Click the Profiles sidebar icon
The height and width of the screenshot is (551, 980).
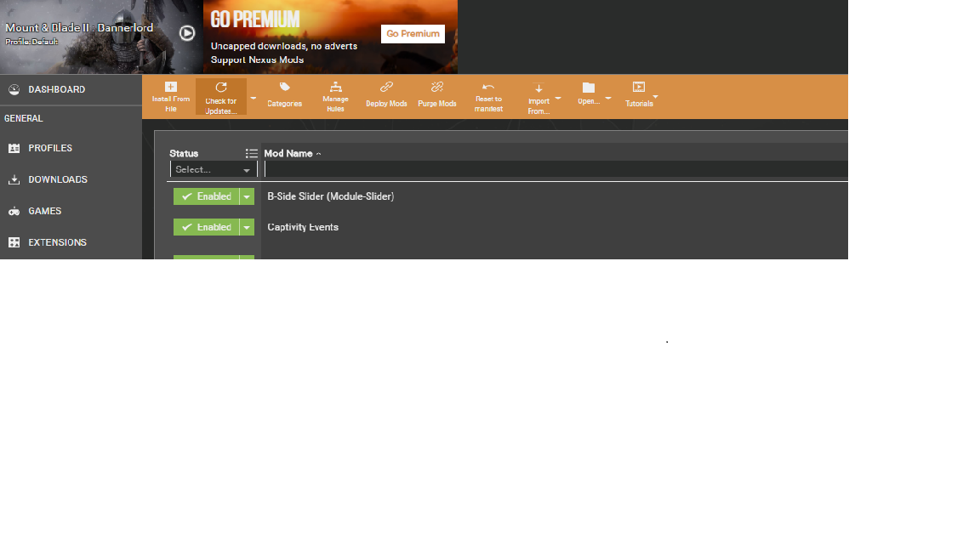click(14, 148)
